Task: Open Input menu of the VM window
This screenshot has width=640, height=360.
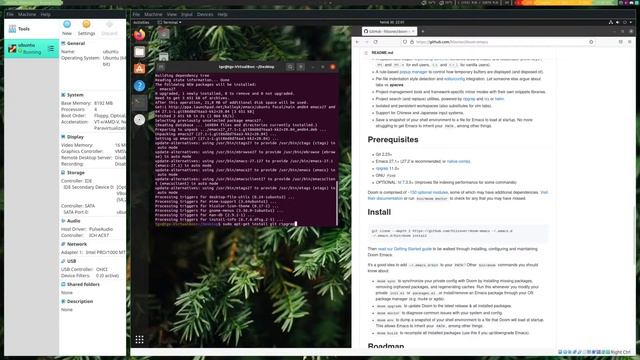Action: pos(187,14)
